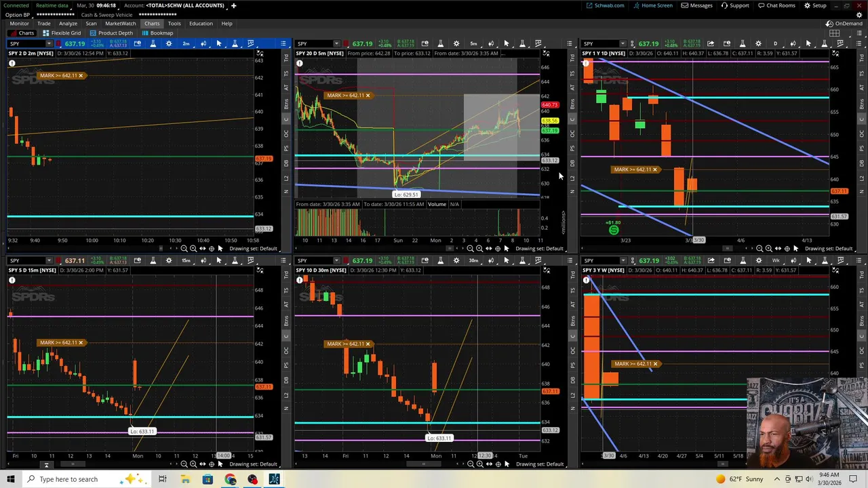
Task: Open 30m timeframe dropdown
Action: [473, 260]
